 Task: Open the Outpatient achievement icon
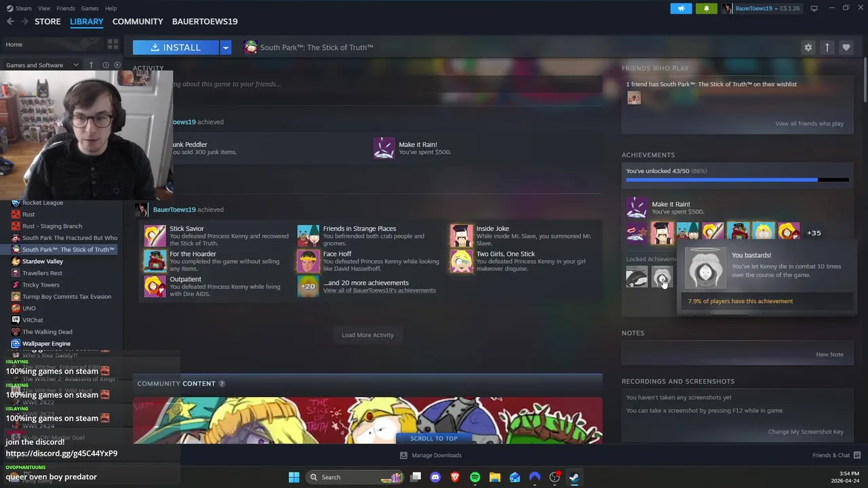click(x=155, y=286)
